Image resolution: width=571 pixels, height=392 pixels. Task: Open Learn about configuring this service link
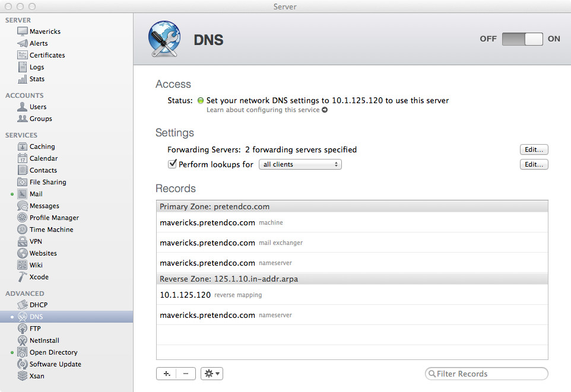tap(267, 110)
